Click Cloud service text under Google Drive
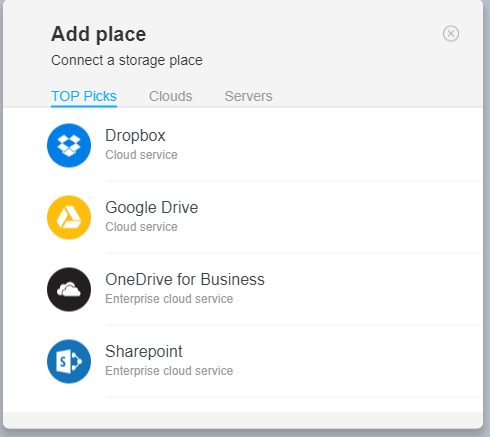The height and width of the screenshot is (437, 490). pyautogui.click(x=141, y=227)
